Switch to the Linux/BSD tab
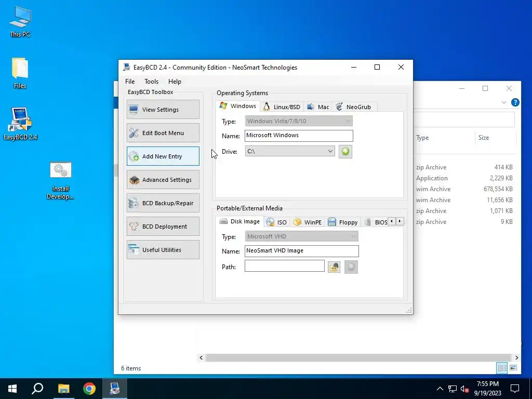 click(282, 107)
